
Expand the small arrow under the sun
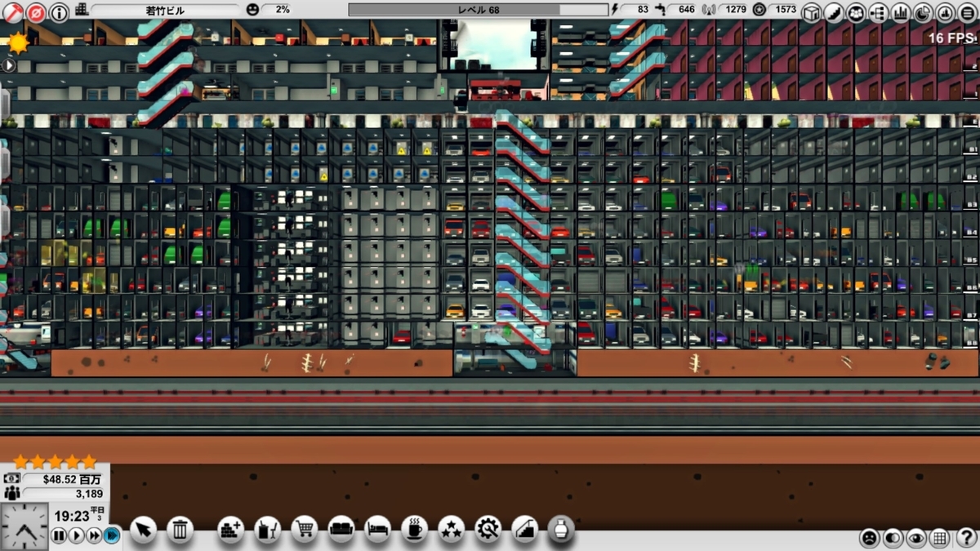pyautogui.click(x=8, y=64)
